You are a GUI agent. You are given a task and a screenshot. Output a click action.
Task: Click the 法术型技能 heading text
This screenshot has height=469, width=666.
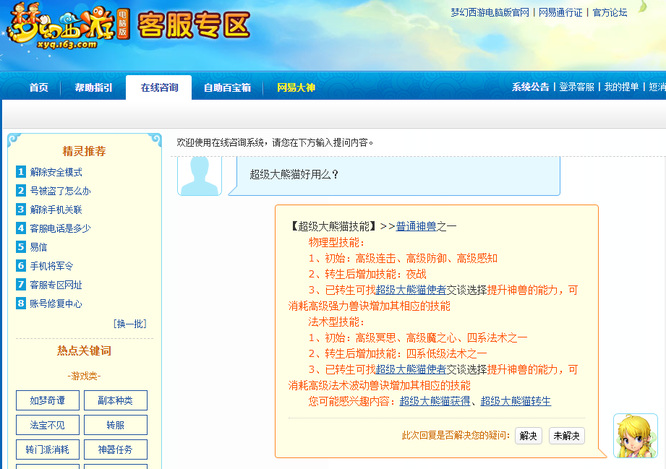coord(336,322)
